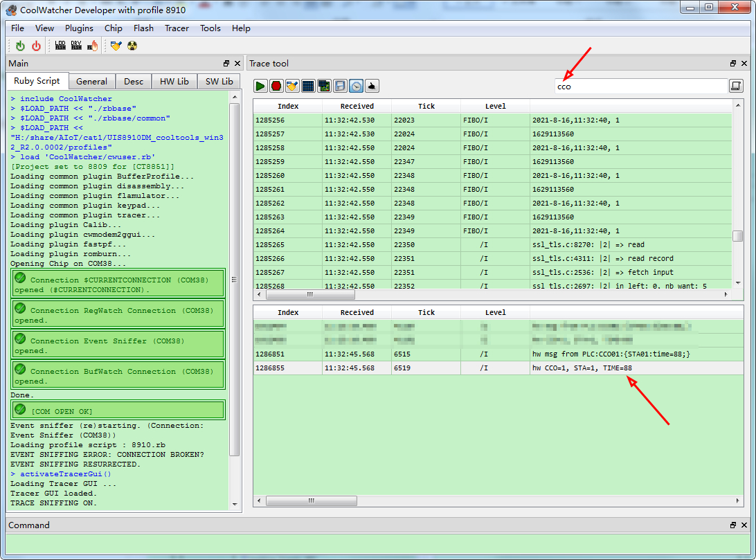
Task: Toggle the clock timestamp button
Action: (x=356, y=86)
